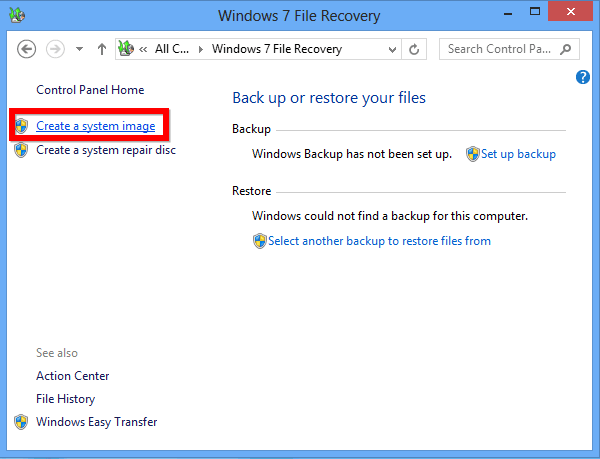Choose Select another backup to restore files from
Viewport: 600px width, 459px height.
coord(379,240)
